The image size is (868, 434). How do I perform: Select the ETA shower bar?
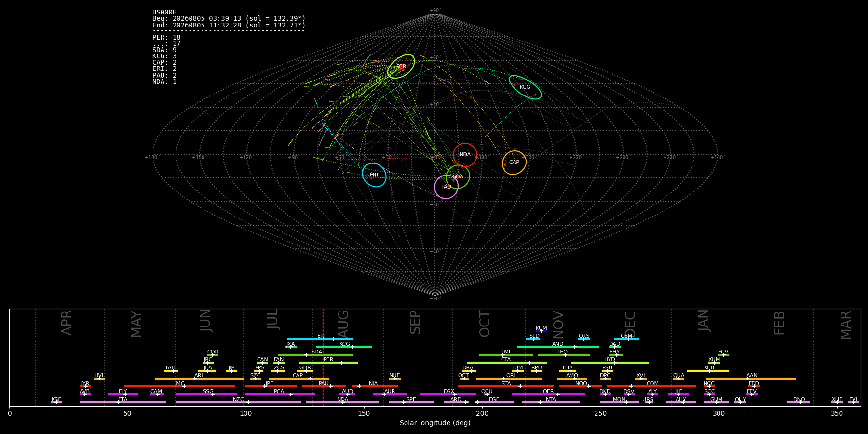click(123, 402)
